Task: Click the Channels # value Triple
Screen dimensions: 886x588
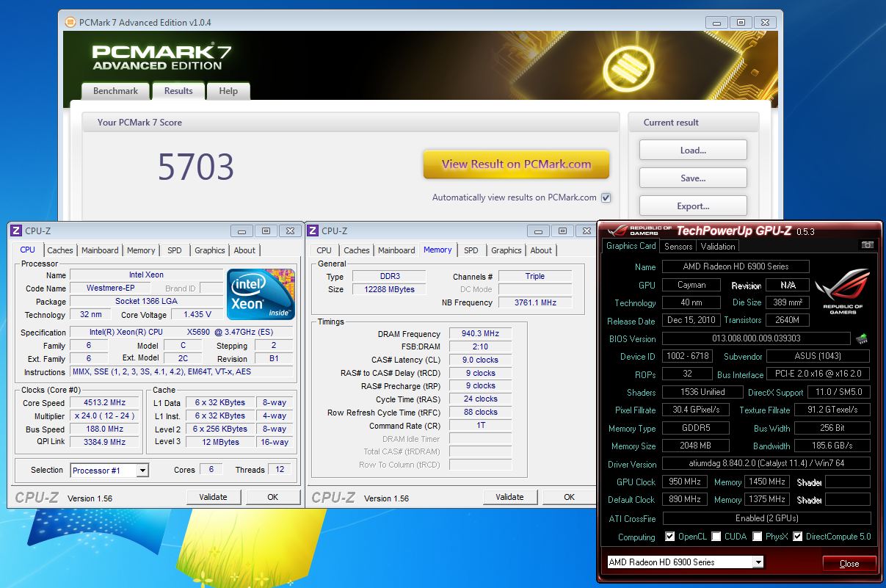Action: (535, 276)
